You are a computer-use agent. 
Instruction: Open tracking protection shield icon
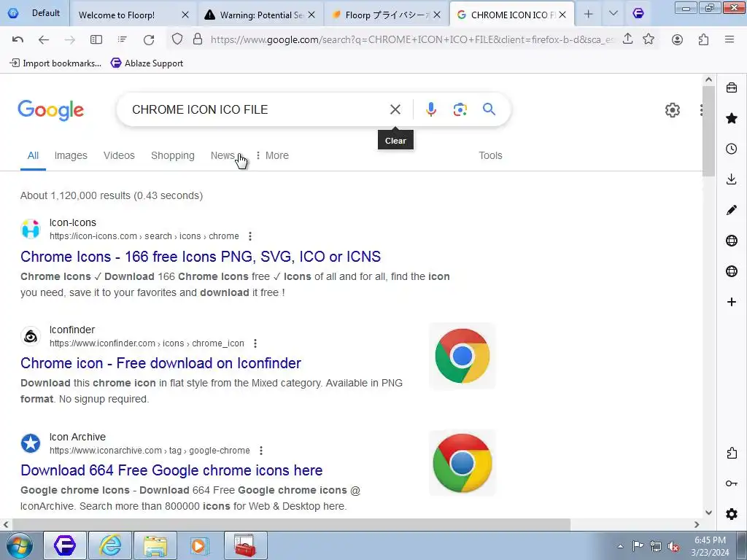(177, 39)
